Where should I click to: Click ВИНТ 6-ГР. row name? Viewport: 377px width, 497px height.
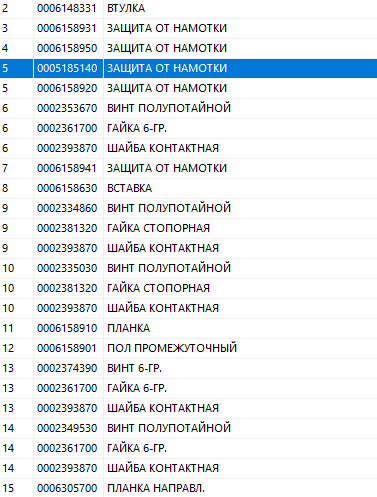[135, 368]
